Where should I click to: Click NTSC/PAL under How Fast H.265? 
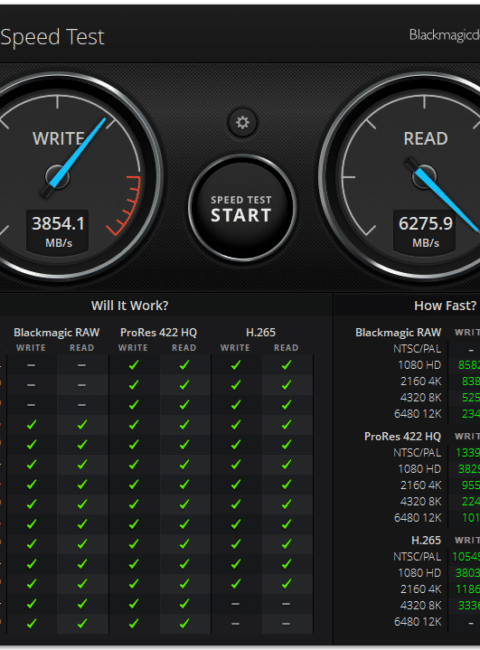(417, 557)
